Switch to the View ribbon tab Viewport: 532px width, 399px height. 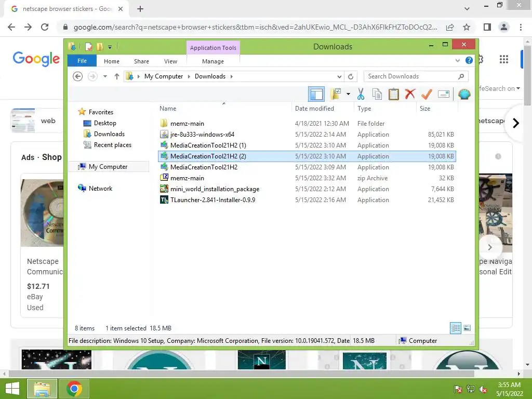pyautogui.click(x=170, y=61)
